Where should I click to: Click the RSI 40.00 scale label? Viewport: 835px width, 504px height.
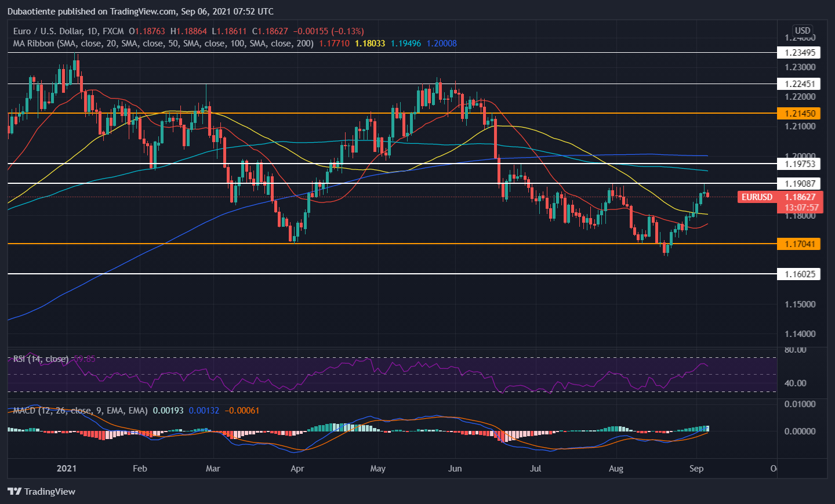coord(795,383)
